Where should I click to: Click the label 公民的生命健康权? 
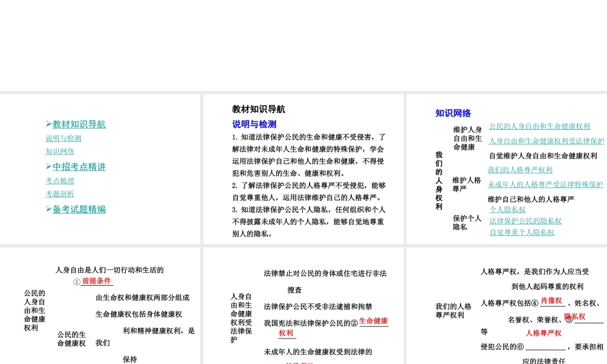72,339
